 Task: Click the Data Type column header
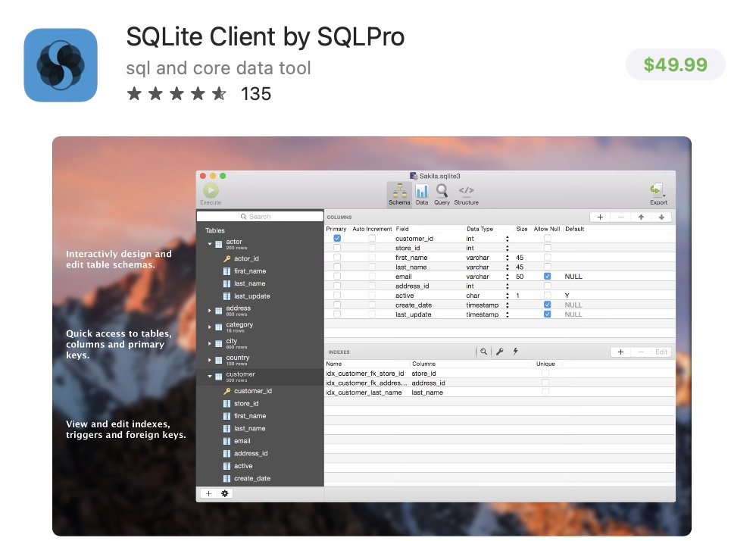click(x=480, y=229)
